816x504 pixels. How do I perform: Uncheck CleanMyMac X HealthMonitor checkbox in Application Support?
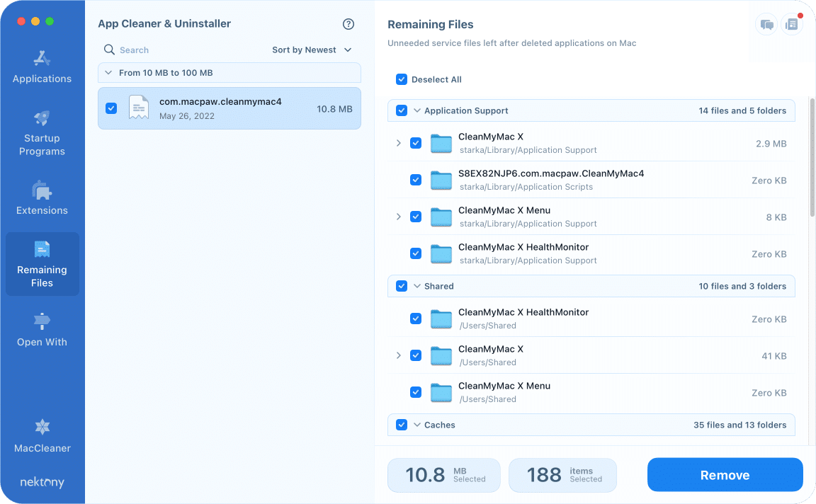tap(416, 253)
